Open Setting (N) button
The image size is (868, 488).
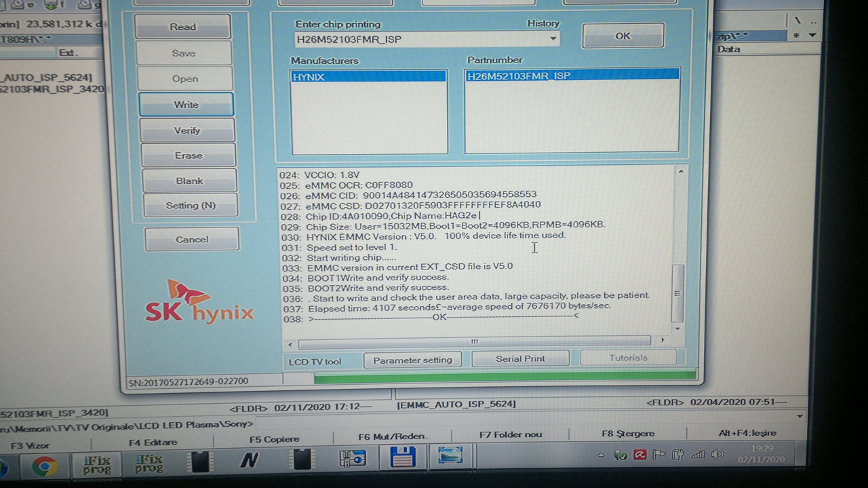tap(191, 206)
